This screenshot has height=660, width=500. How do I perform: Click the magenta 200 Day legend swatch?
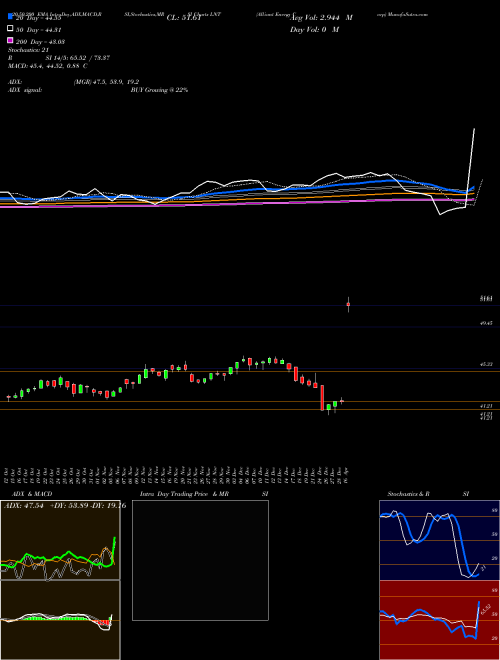[x=10, y=40]
